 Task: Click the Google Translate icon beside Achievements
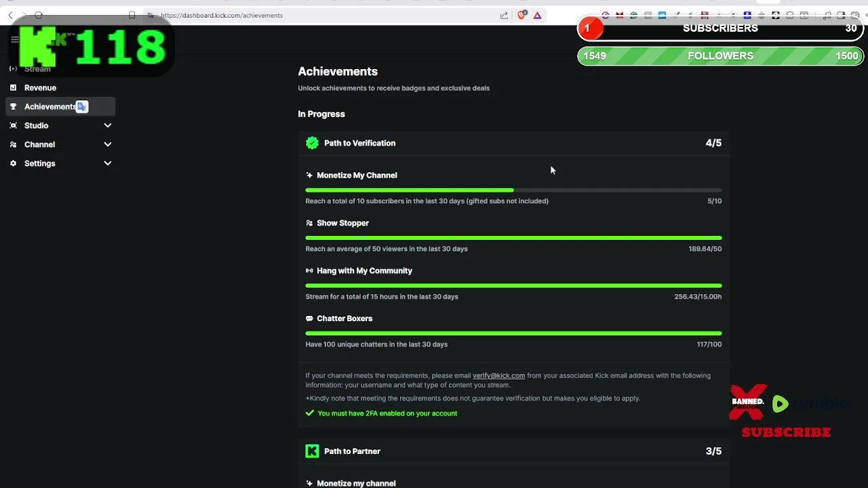[x=82, y=106]
